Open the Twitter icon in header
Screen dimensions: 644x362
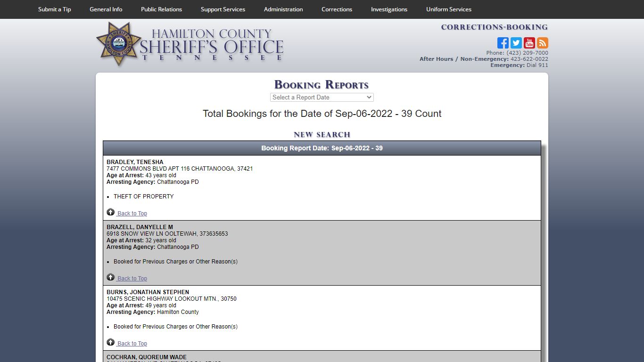516,43
